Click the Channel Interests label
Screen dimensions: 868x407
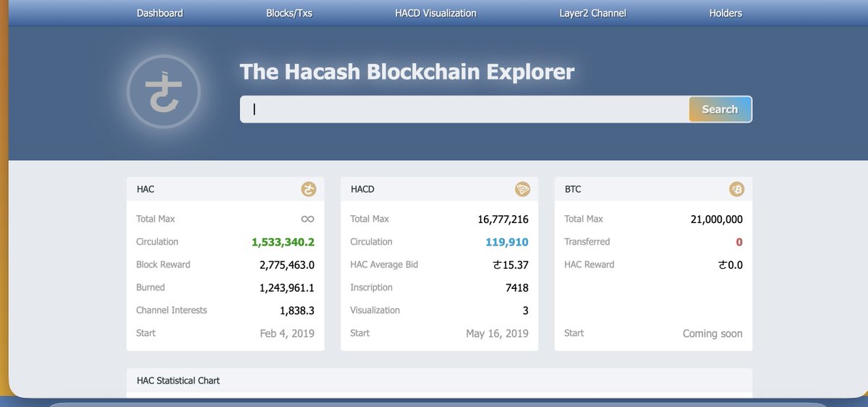(x=171, y=311)
